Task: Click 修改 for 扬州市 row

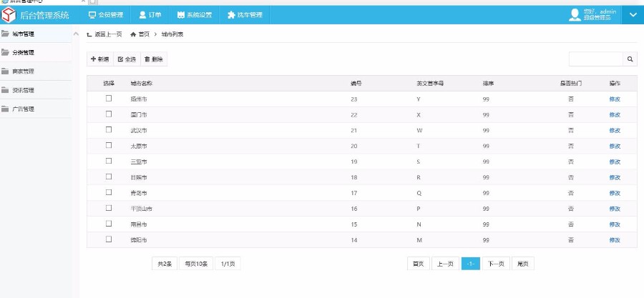Action: [615, 99]
